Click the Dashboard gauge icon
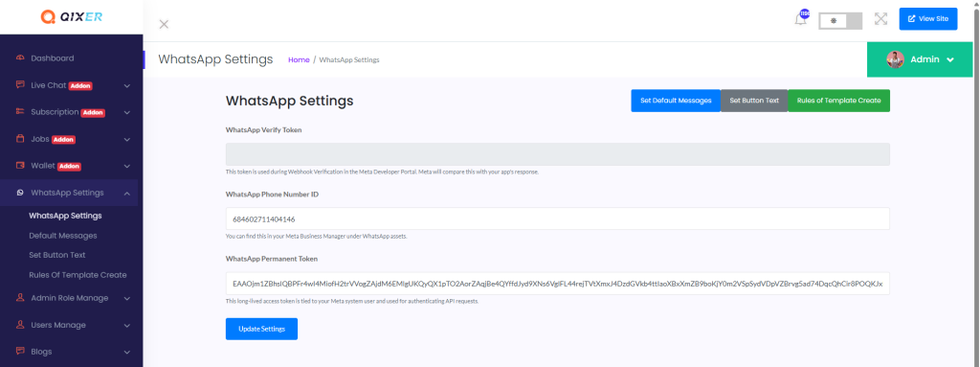 tap(20, 58)
